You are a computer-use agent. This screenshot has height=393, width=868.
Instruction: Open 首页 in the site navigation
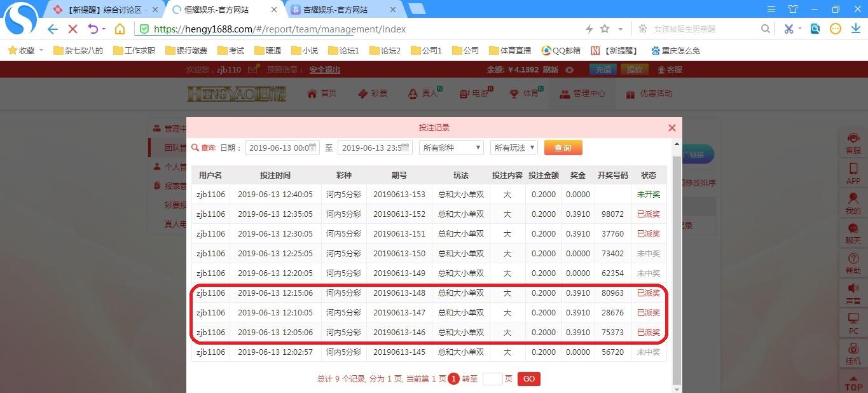[322, 93]
